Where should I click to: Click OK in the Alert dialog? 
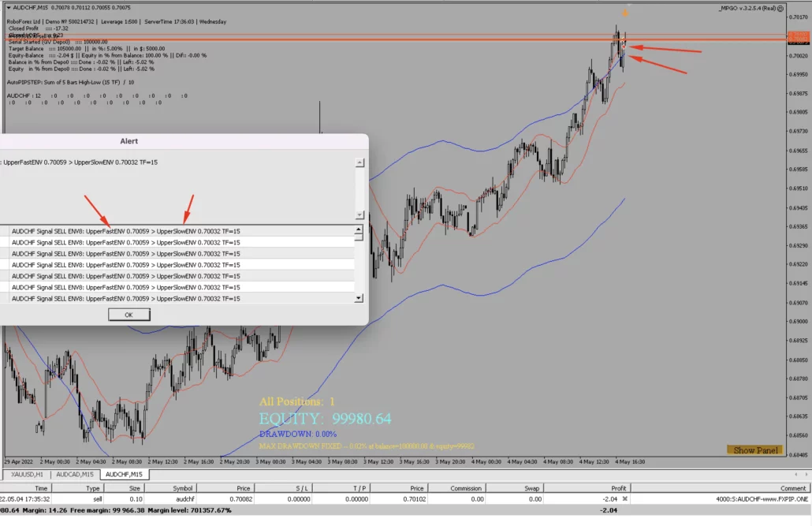(x=129, y=315)
